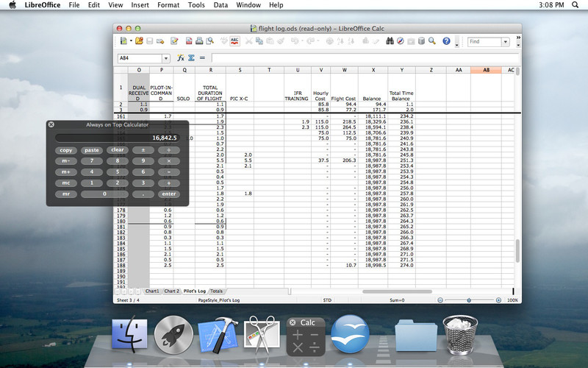
Task: Click the formula input line
Action: coord(365,58)
